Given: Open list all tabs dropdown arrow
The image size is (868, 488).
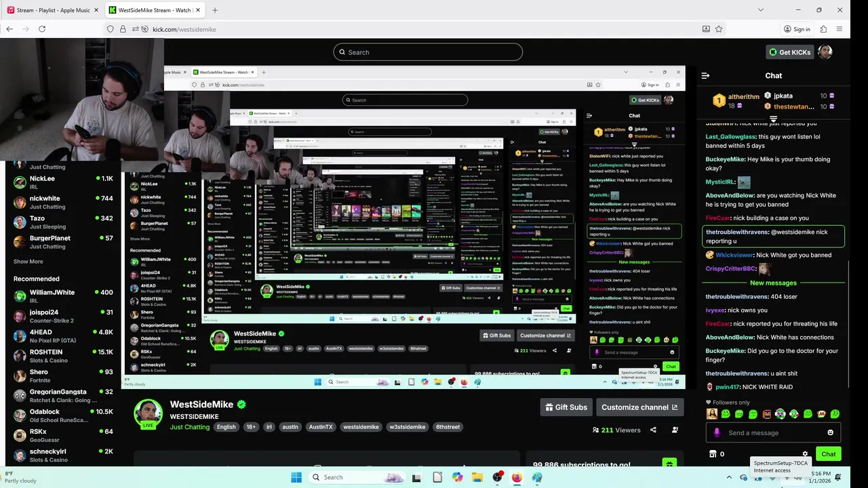Looking at the screenshot, I should click(x=761, y=10).
